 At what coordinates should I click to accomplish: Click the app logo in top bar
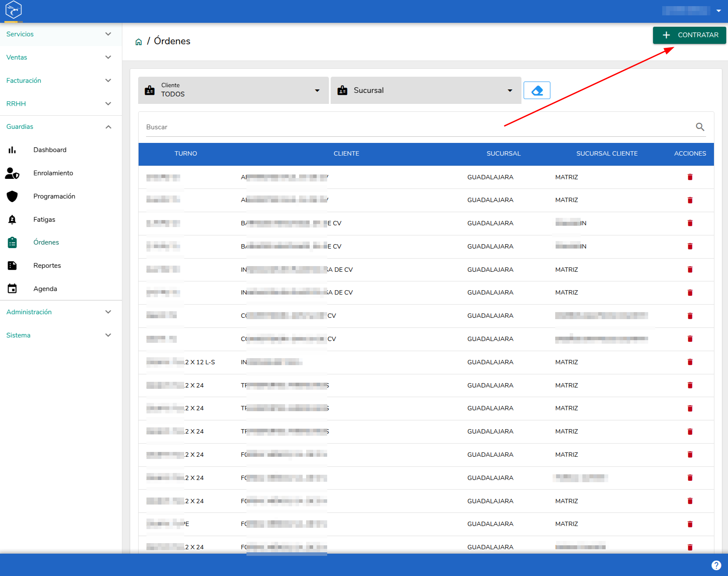point(14,10)
